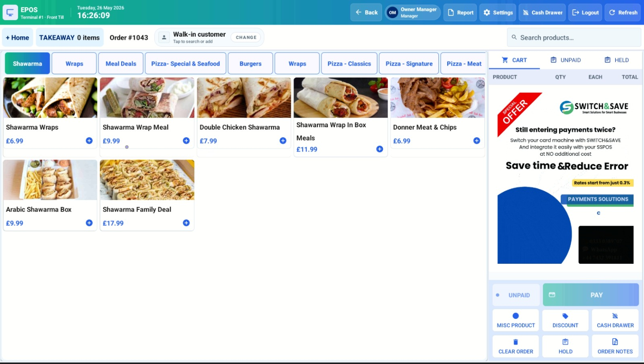Click the card icon on Pay button
The width and height of the screenshot is (644, 364).
click(552, 295)
